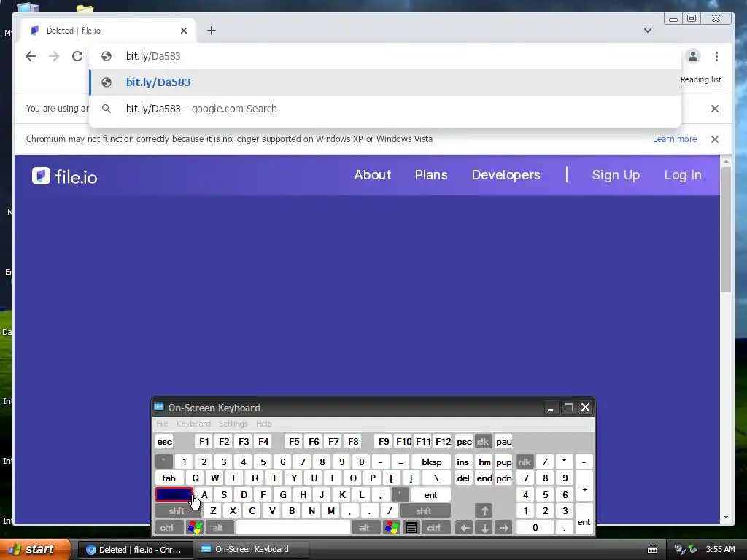The height and width of the screenshot is (560, 747).
Task: Click the browser back arrow
Action: click(x=31, y=56)
